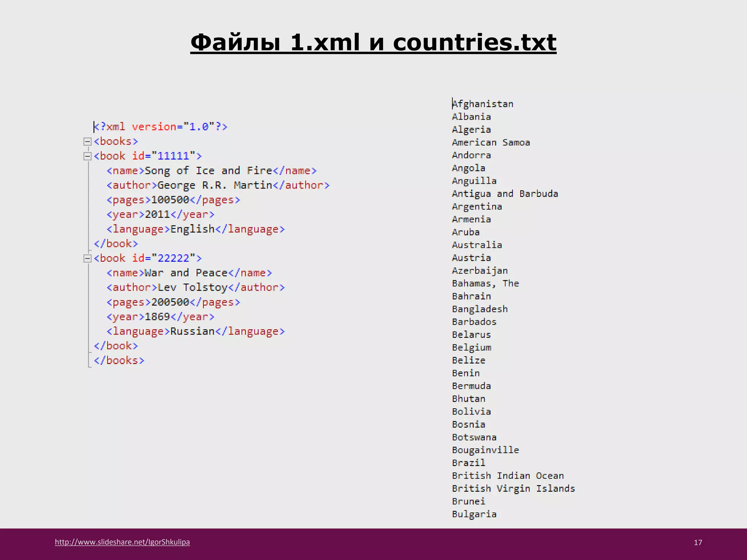Click 'Bangladesh' in the countries list

tap(480, 309)
